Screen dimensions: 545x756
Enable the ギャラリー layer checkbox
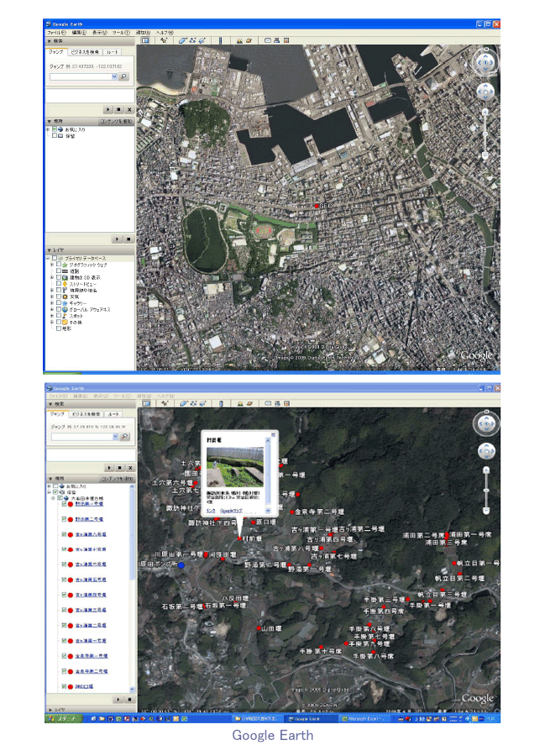click(58, 302)
